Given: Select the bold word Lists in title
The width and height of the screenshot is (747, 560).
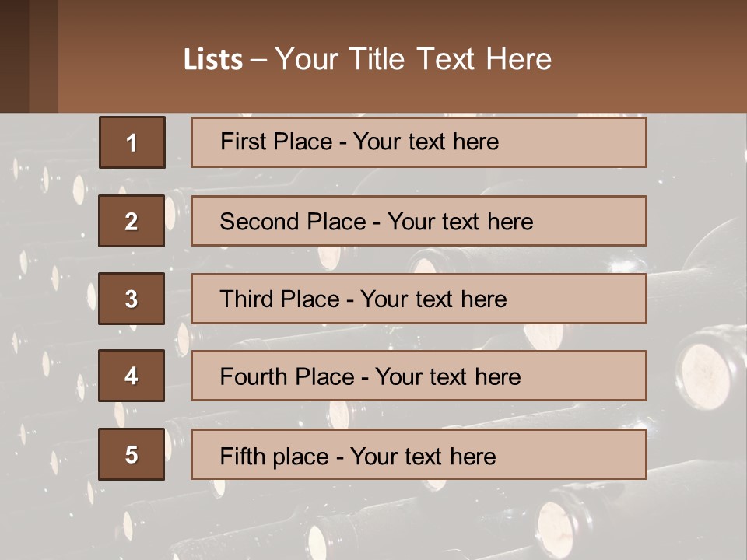Looking at the screenshot, I should 213,60.
